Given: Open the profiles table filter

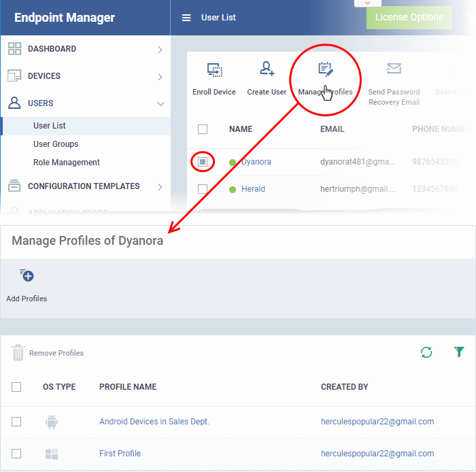Looking at the screenshot, I should tap(459, 352).
